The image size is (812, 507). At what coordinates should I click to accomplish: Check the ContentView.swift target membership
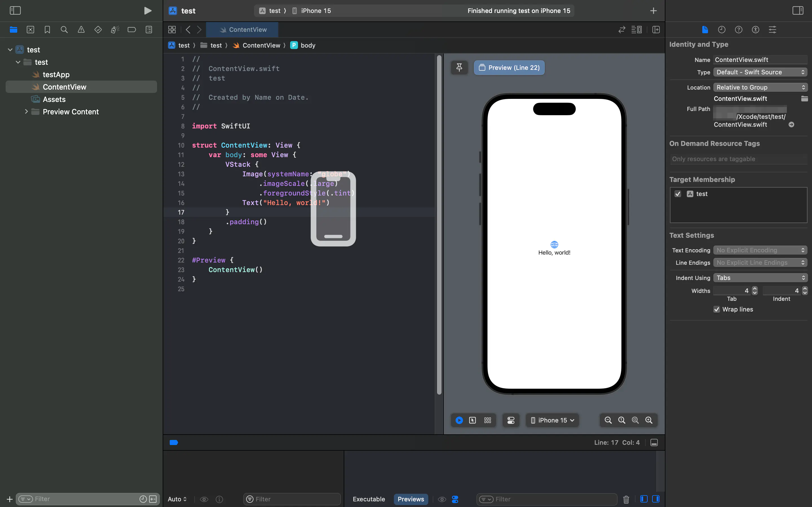tap(678, 193)
